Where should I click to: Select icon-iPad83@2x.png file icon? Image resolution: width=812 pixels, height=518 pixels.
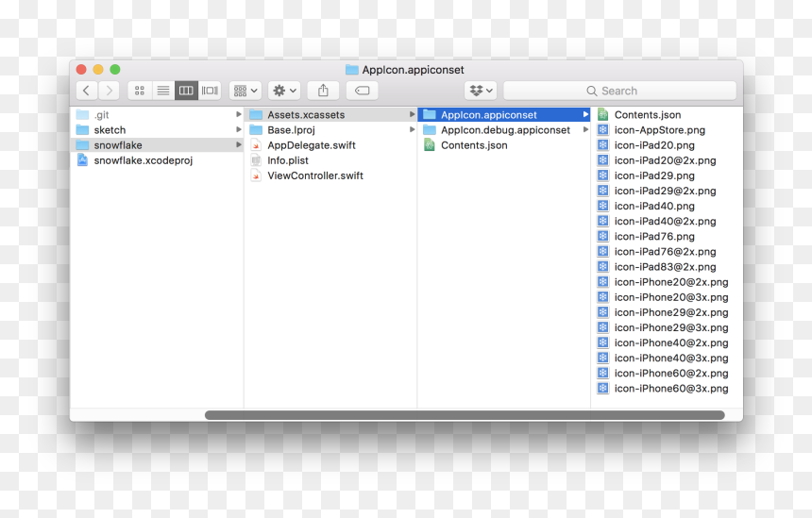(x=602, y=266)
